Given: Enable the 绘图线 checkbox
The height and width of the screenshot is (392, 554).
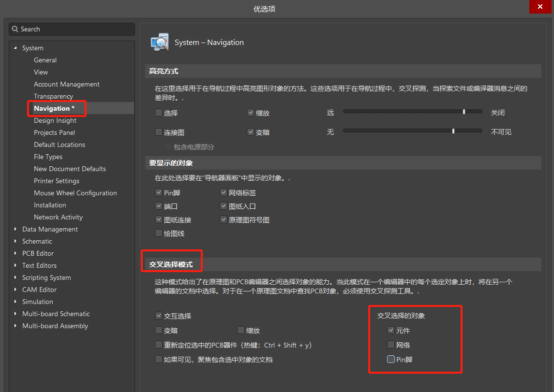Looking at the screenshot, I should (x=159, y=233).
